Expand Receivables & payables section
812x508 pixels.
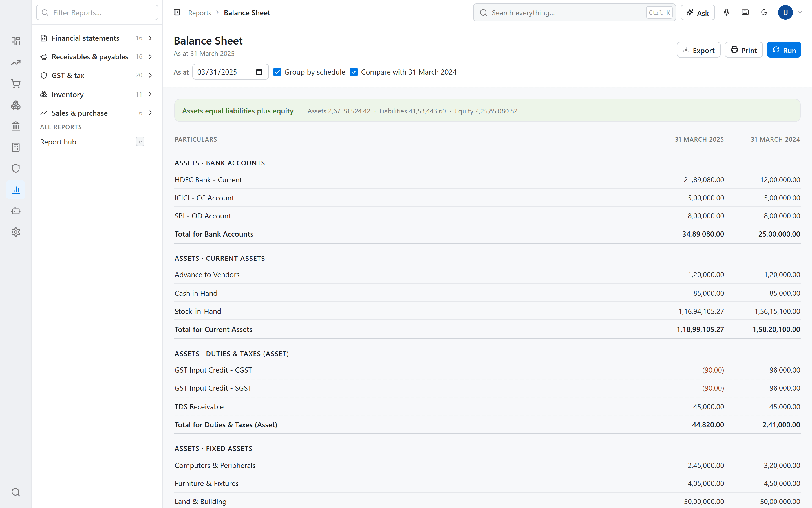pyautogui.click(x=97, y=56)
